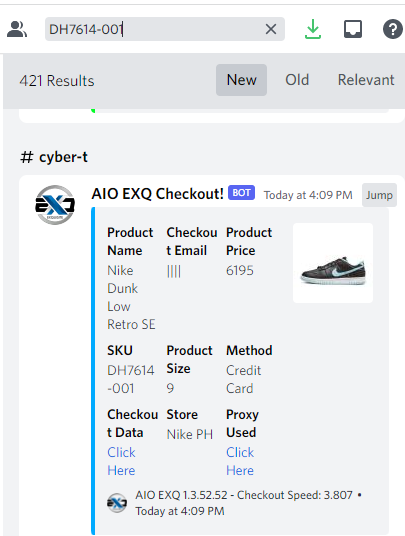This screenshot has height=536, width=405.
Task: Click the AIO EXQ Checkout! username
Action: 158,194
